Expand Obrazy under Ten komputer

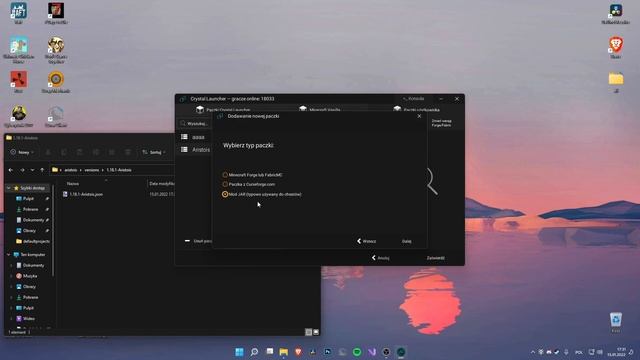tap(11, 287)
